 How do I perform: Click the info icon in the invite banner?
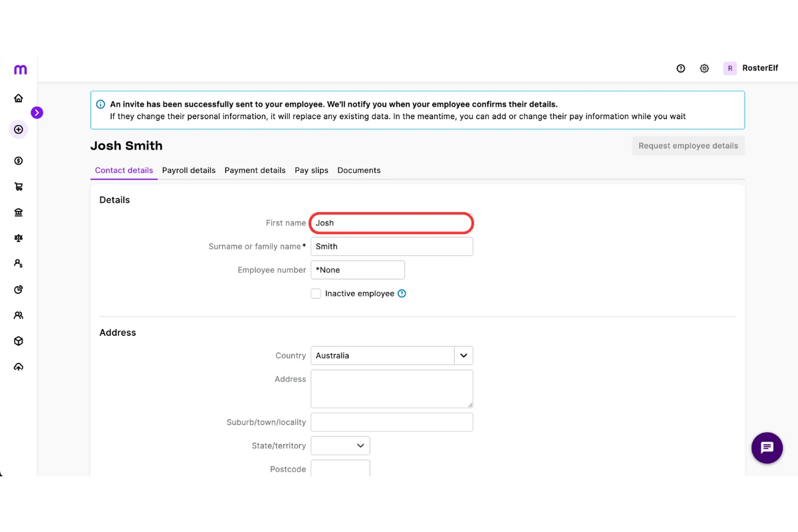[x=100, y=104]
